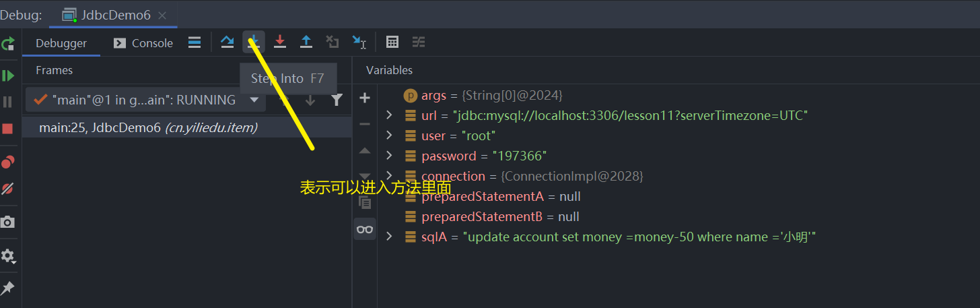Open the View Breakpoints dialog

point(8,162)
